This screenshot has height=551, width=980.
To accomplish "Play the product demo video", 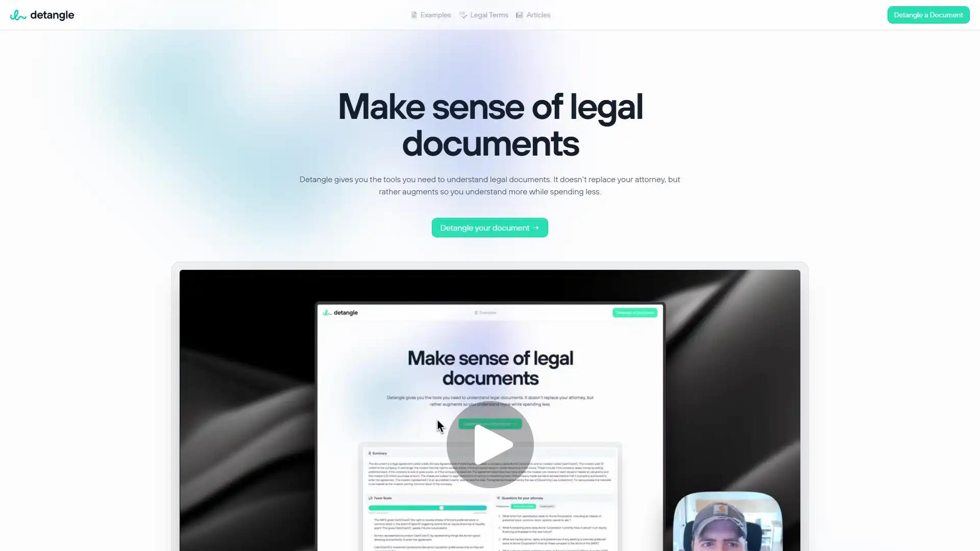I will (x=490, y=443).
